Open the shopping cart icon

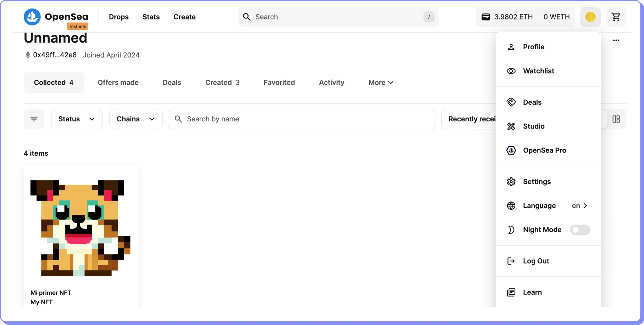(x=616, y=17)
